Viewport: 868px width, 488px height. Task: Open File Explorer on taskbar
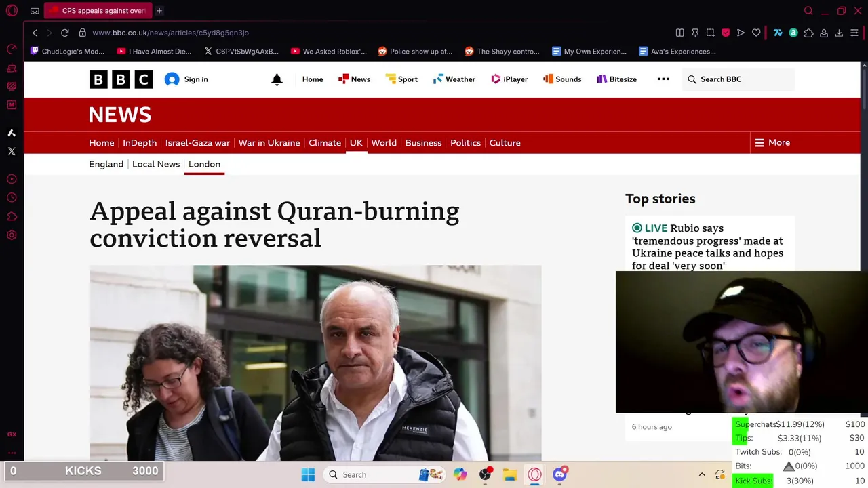pos(510,474)
